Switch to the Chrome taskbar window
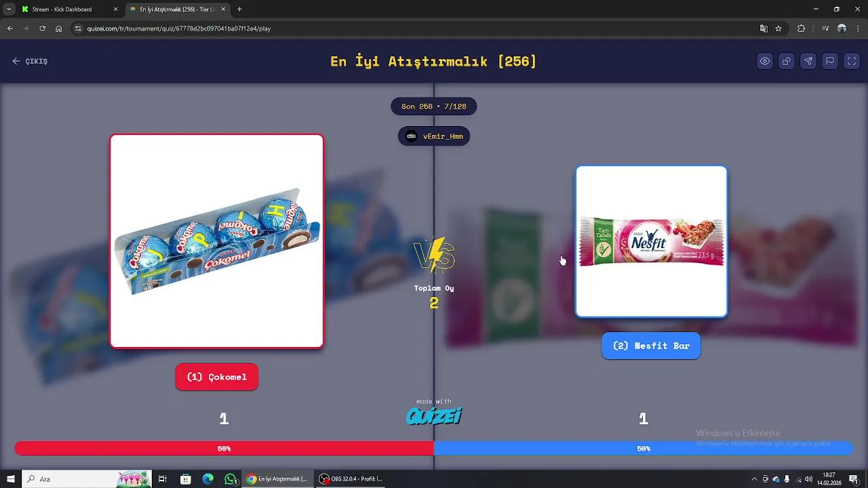The height and width of the screenshot is (488, 868). point(278,479)
